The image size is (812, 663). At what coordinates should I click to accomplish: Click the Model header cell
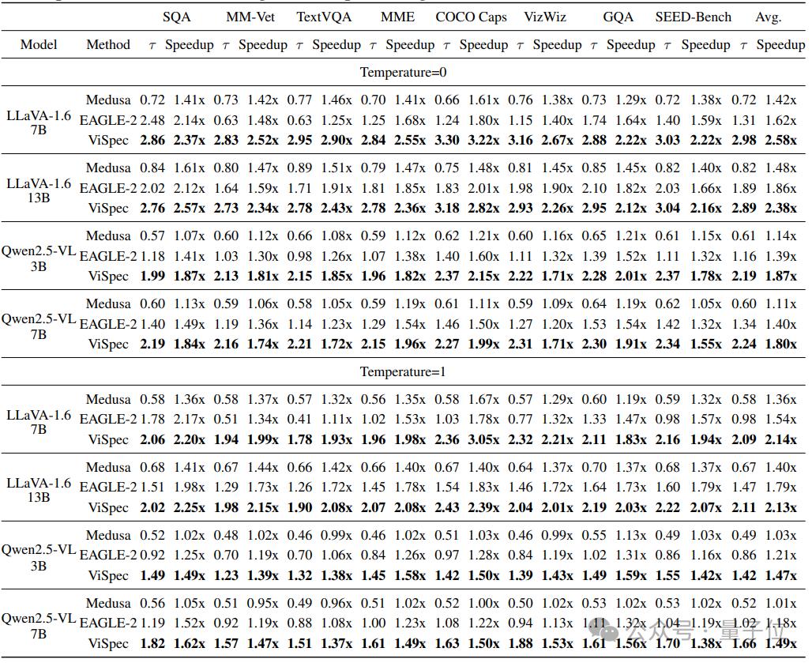[39, 44]
